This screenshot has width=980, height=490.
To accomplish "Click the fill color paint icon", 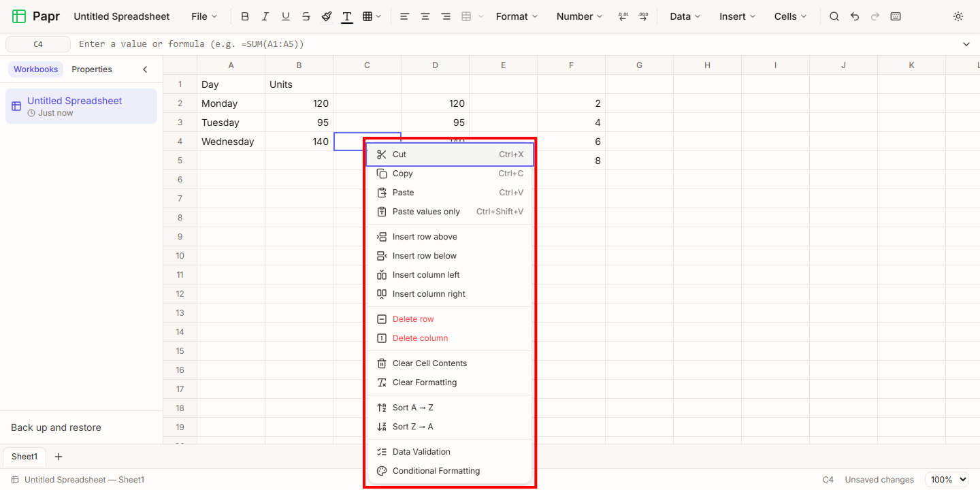I will click(x=327, y=16).
